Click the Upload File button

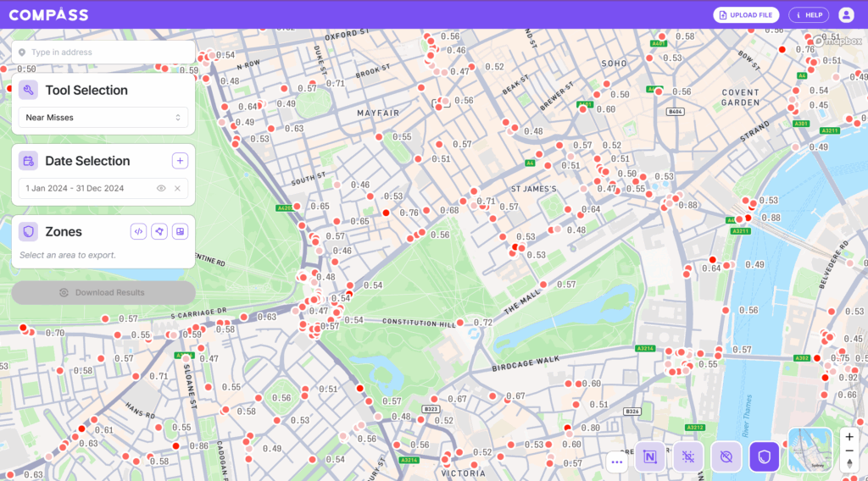pos(746,14)
